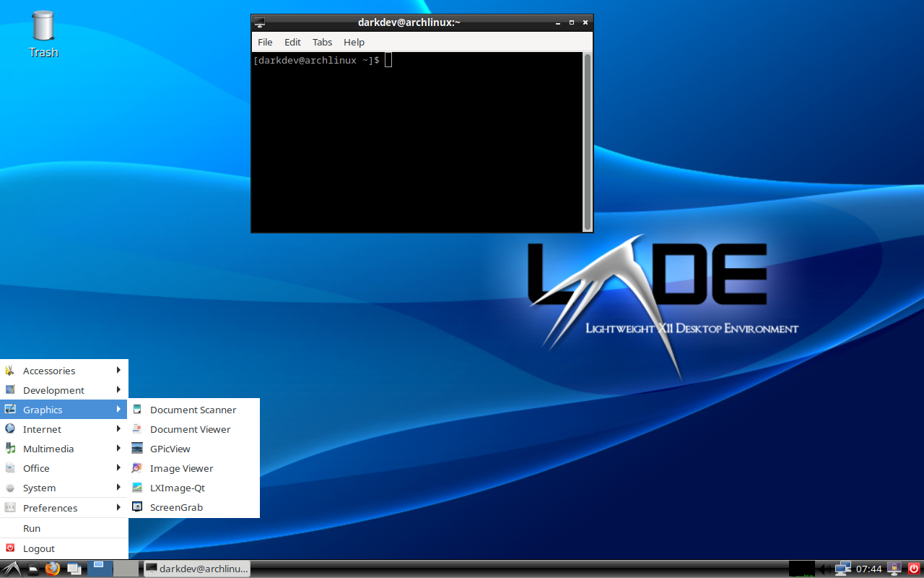The image size is (924, 578).
Task: Minimize the terminal window
Action: point(558,22)
